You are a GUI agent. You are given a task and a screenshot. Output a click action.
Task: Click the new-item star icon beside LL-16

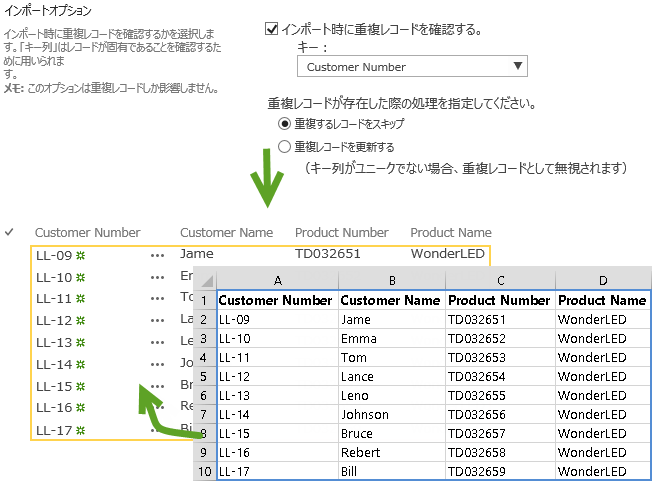(80, 407)
